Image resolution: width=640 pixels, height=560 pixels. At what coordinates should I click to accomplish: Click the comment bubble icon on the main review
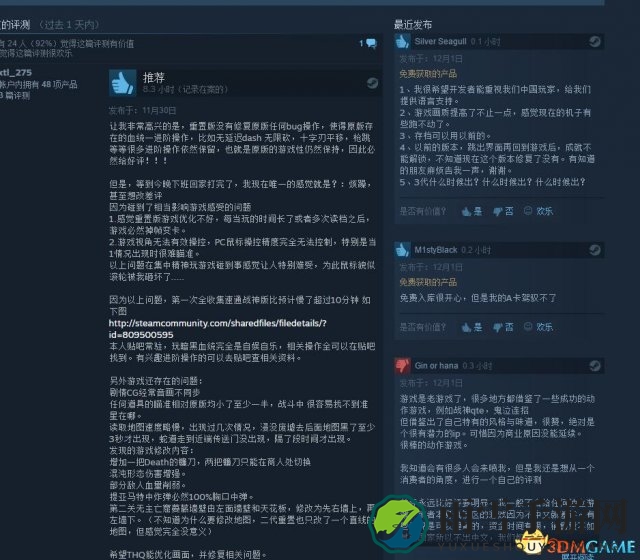point(371,43)
